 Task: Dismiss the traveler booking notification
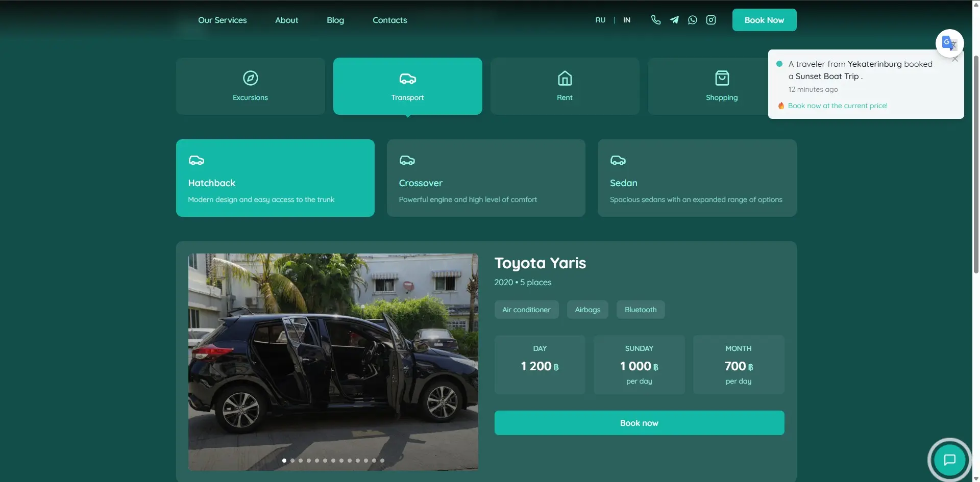[955, 59]
